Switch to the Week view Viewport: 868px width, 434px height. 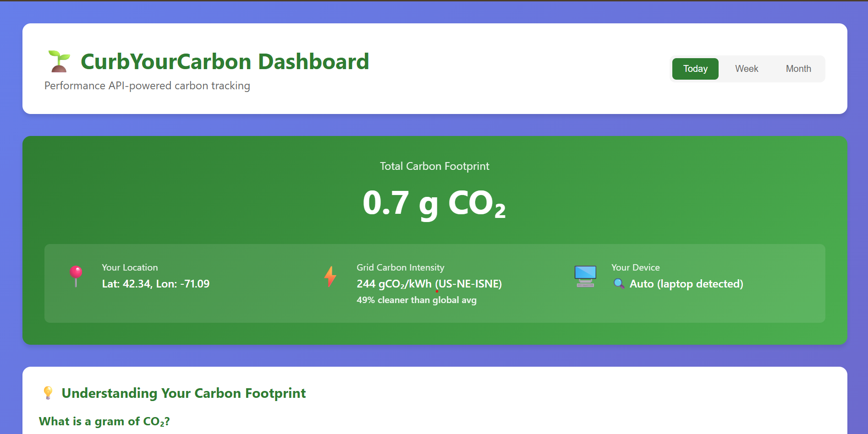747,69
